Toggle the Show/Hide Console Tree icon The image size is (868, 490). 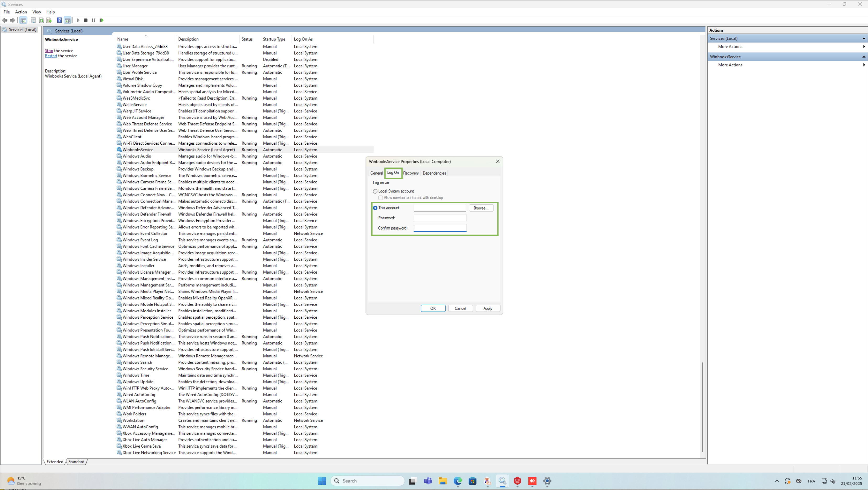pos(23,20)
